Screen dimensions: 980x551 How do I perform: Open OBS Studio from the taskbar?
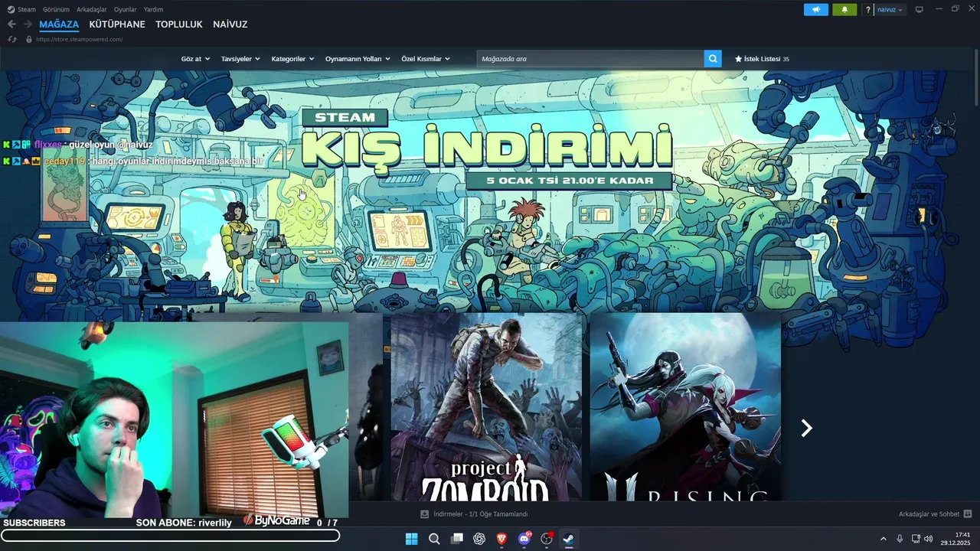[547, 539]
